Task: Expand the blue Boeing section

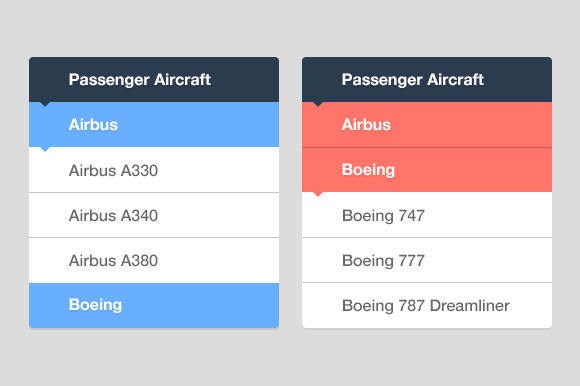Action: click(x=154, y=305)
